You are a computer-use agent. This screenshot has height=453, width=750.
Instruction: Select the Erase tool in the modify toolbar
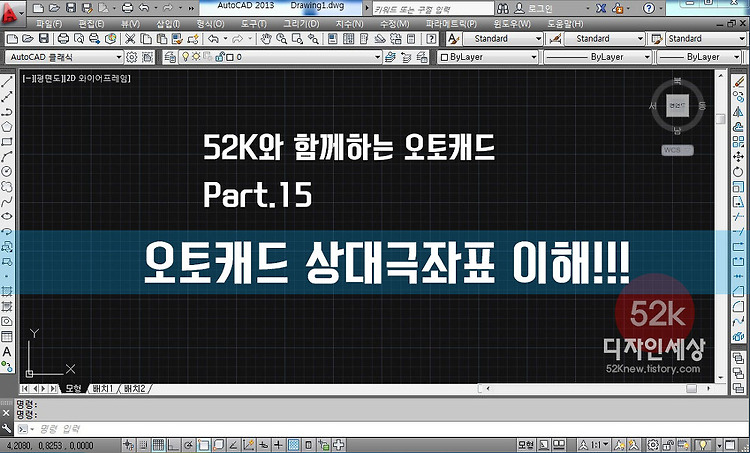point(739,82)
